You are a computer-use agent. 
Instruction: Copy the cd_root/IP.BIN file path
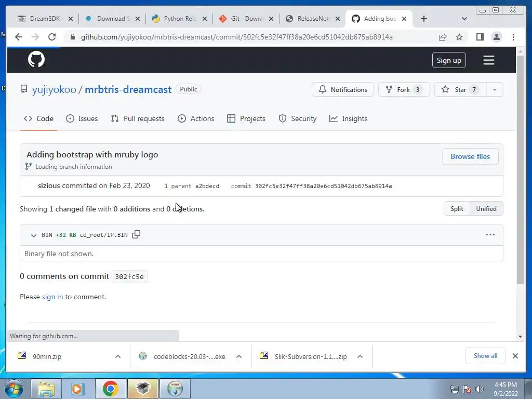click(x=136, y=234)
